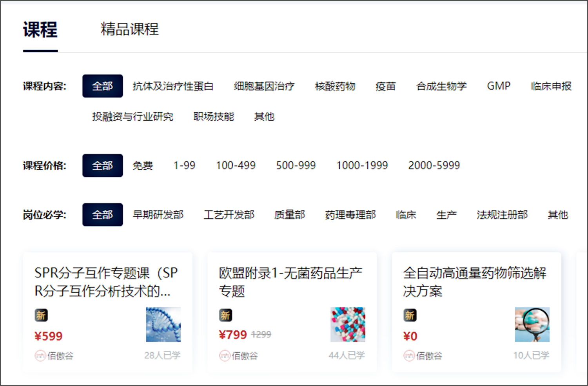The width and height of the screenshot is (588, 386).
Task: Select the 疫苗 content filter
Action: pyautogui.click(x=386, y=86)
